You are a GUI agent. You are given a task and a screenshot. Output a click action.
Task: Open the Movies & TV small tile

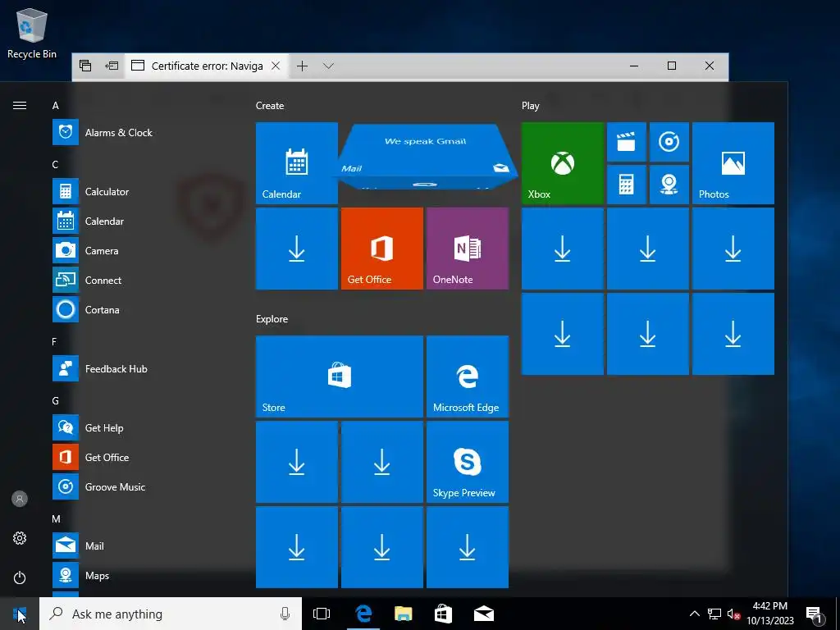point(626,142)
